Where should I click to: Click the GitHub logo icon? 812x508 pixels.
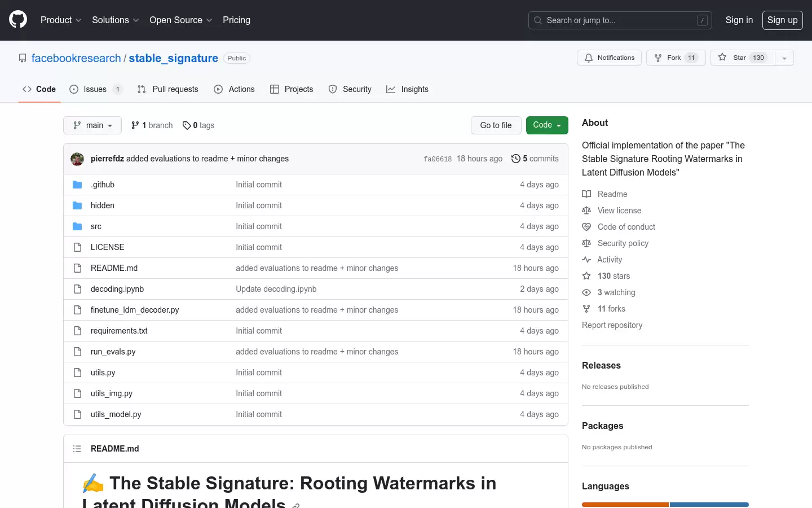[18, 20]
